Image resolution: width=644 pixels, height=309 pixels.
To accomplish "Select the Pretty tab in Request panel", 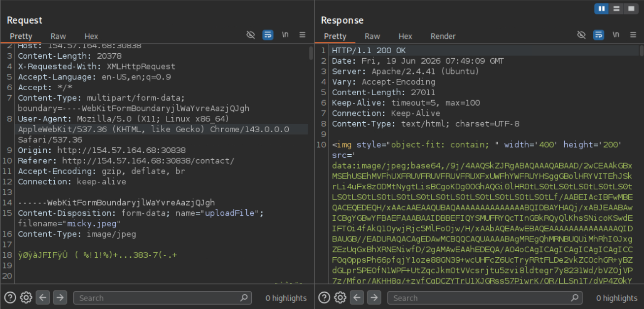I will pyautogui.click(x=21, y=36).
